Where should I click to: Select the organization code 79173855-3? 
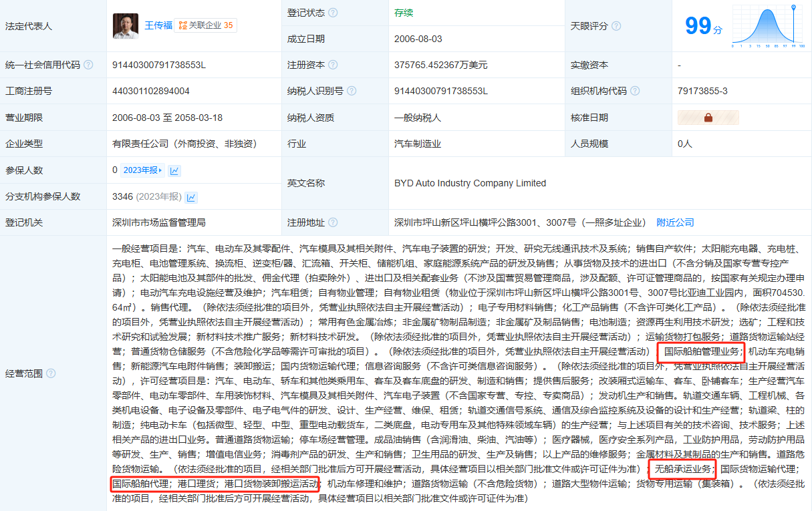(x=702, y=91)
